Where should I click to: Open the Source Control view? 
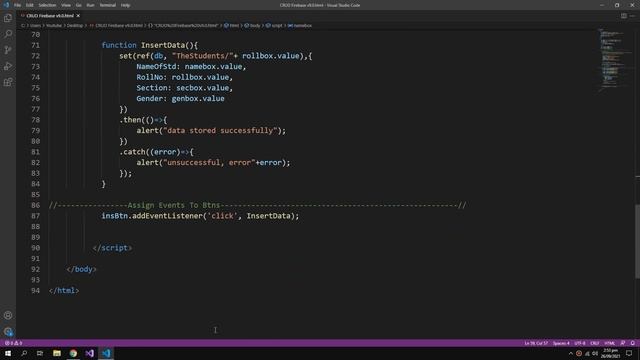pos(8,50)
